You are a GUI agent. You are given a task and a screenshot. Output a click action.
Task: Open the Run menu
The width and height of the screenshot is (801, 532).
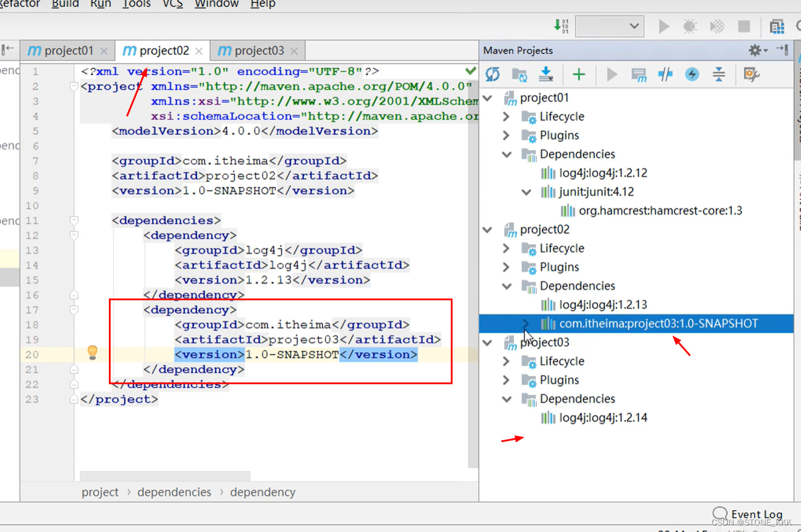click(101, 4)
